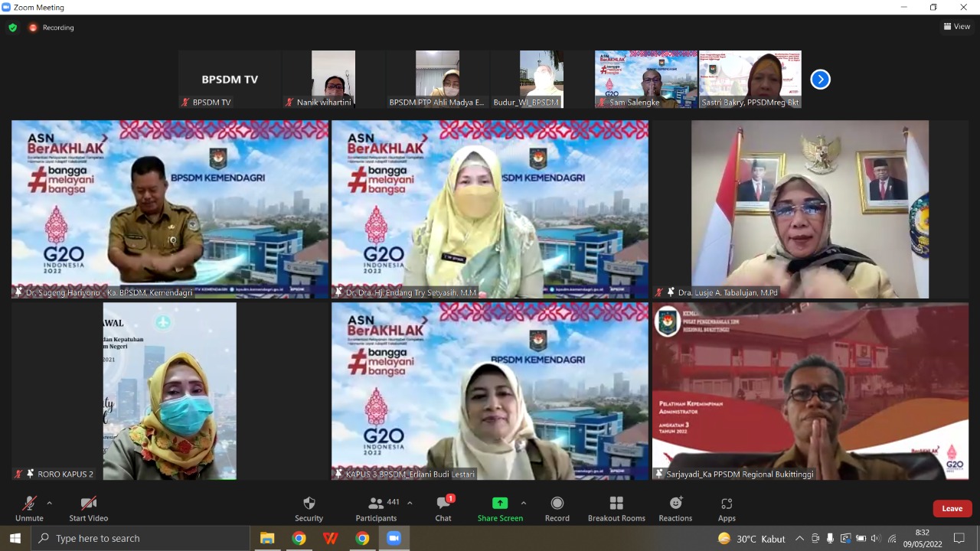Image resolution: width=980 pixels, height=551 pixels.
Task: Show hidden system tray icons
Action: pos(799,539)
